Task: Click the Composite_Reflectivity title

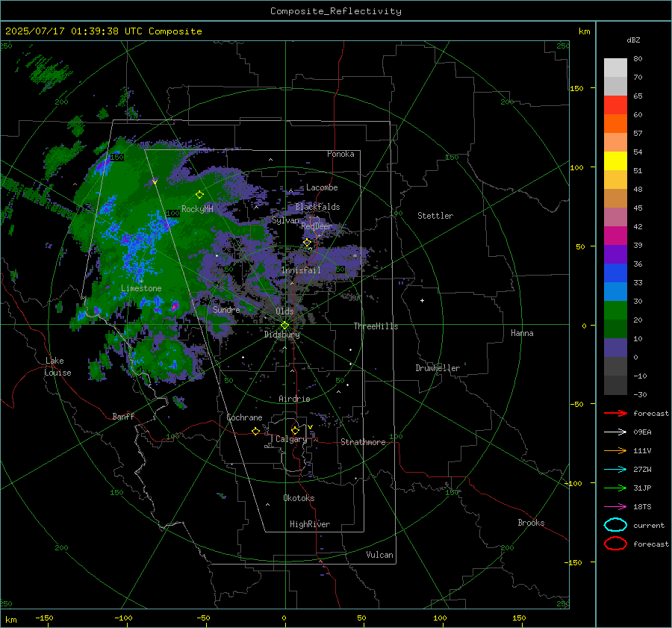Action: 336,11
